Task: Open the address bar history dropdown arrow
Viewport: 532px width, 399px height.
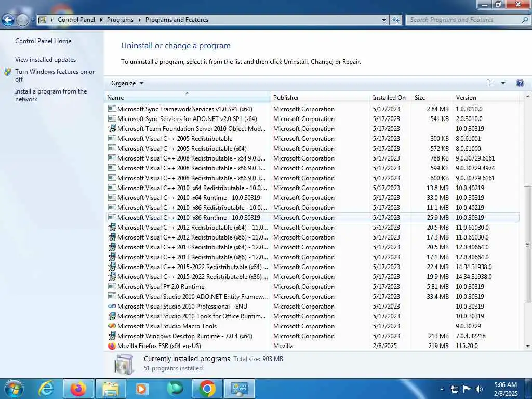Action: [384, 20]
